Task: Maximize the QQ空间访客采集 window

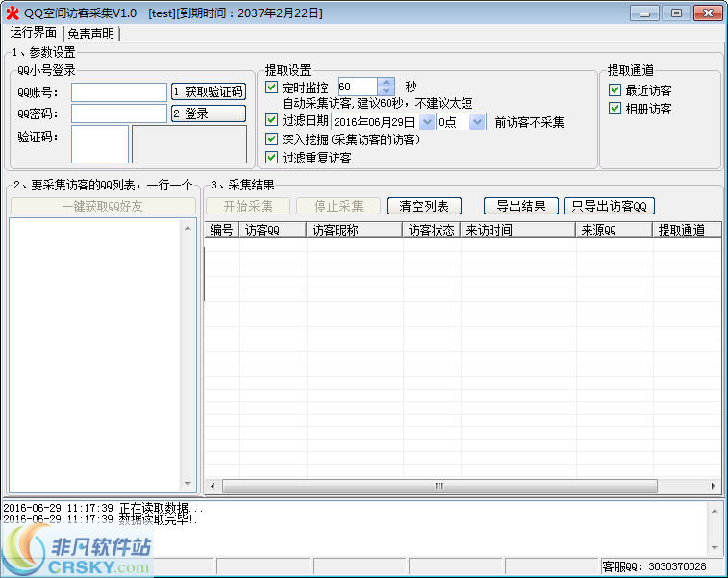Action: (x=676, y=13)
